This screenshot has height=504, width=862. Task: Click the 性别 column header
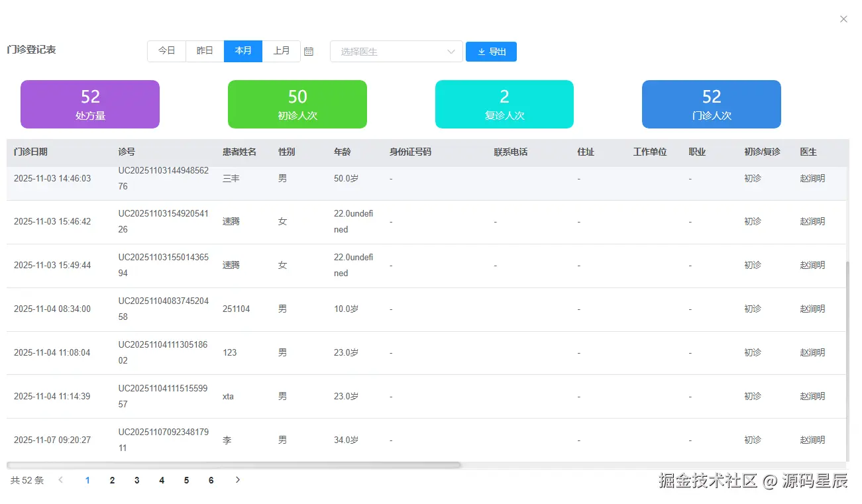click(286, 152)
